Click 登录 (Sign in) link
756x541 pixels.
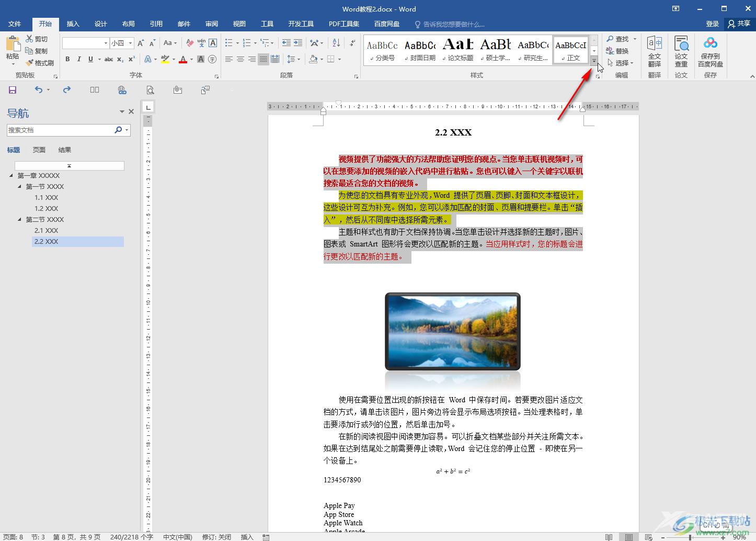[x=713, y=24]
